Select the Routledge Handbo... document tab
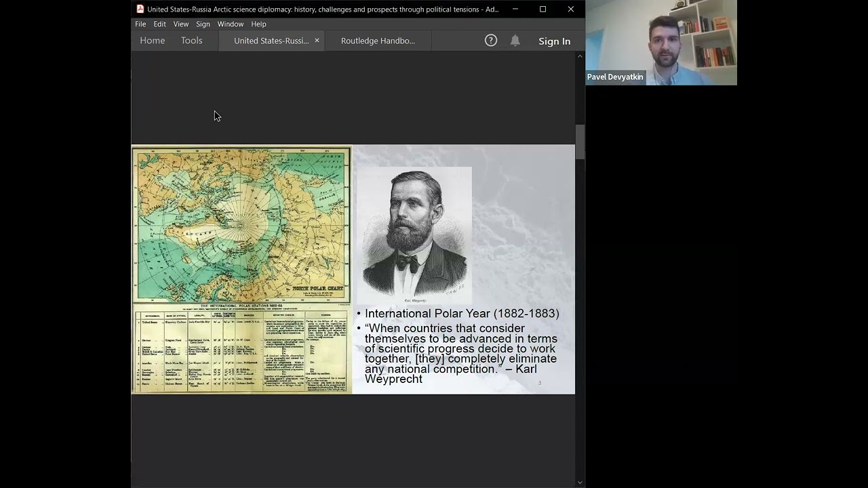 click(x=378, y=41)
